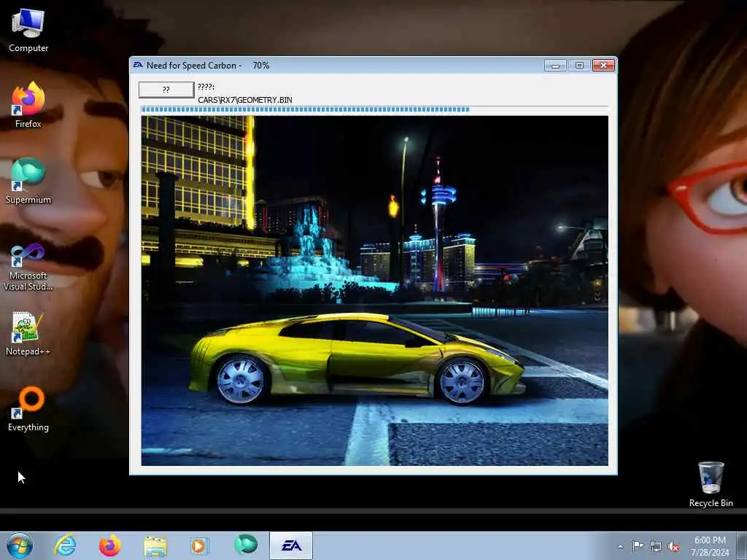
Task: Maximize the Need for Speed Carbon installer window
Action: coord(579,65)
